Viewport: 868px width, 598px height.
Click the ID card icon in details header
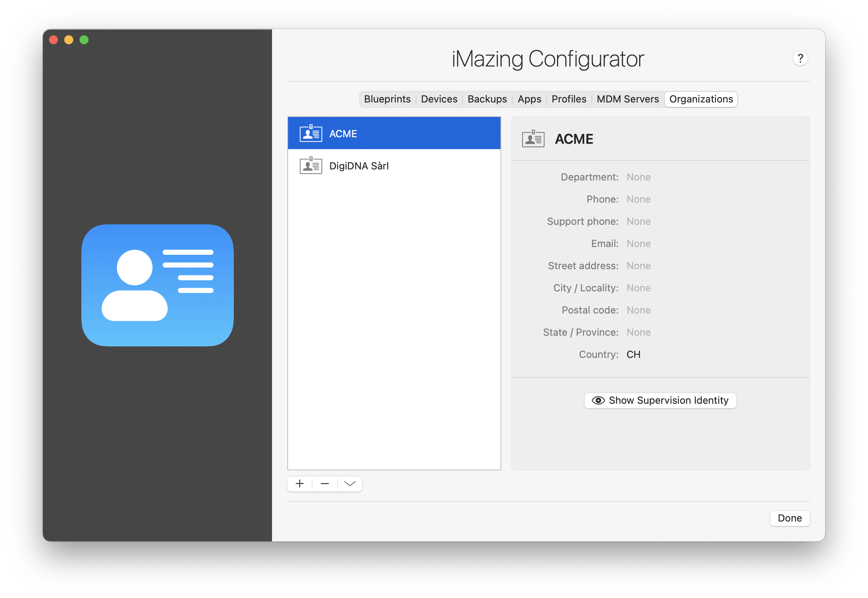pos(533,139)
